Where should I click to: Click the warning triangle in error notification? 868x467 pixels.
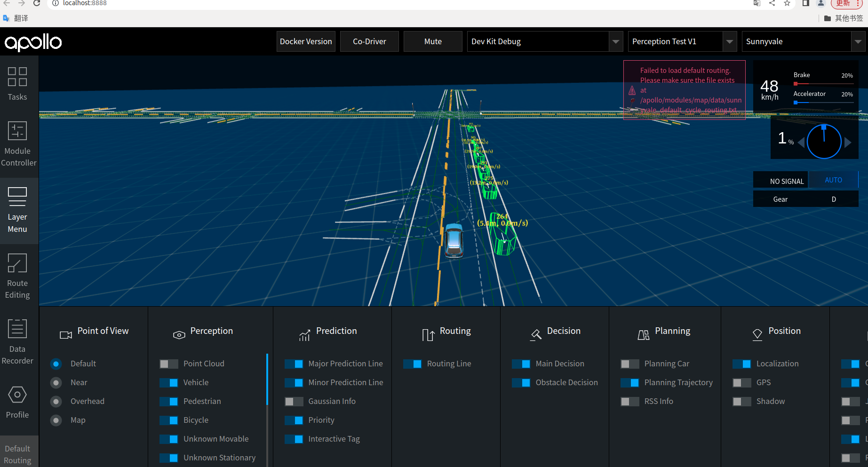coord(632,90)
